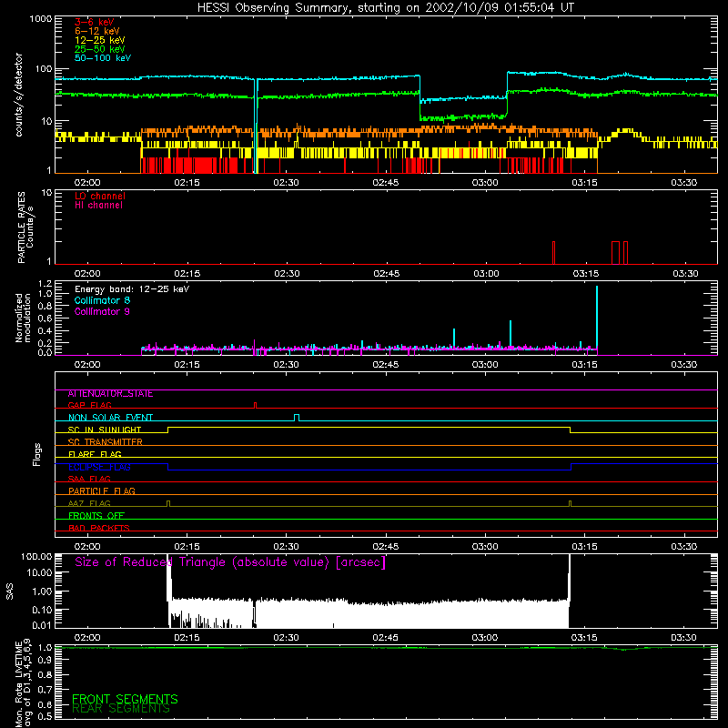The height and width of the screenshot is (728, 728).
Task: Click the vertical Flags axis label
Action: coord(36,454)
